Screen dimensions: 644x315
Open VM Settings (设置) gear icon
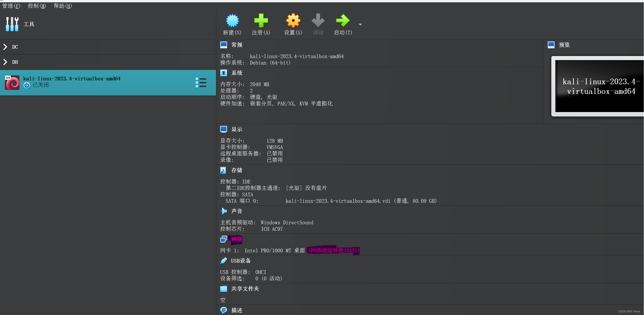point(293,20)
